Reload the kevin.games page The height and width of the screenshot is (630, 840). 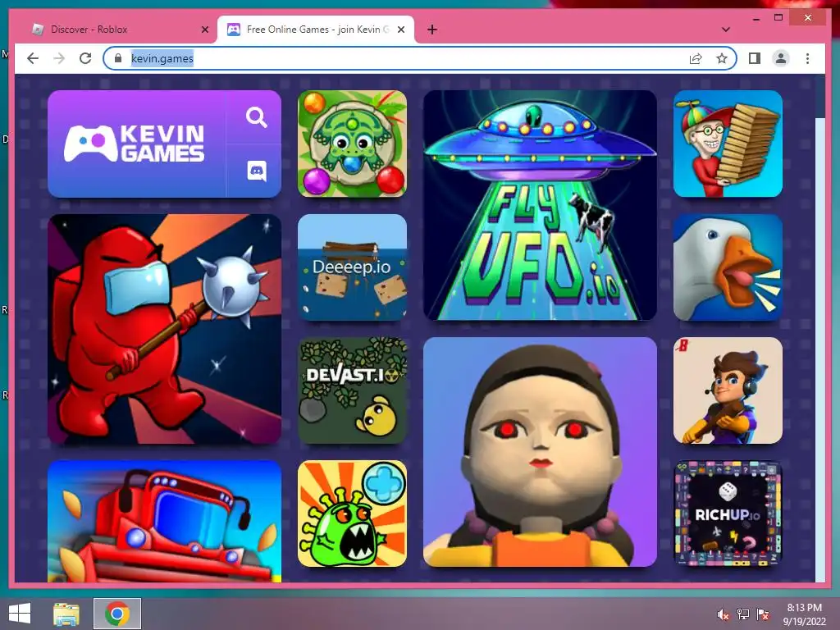coord(85,58)
